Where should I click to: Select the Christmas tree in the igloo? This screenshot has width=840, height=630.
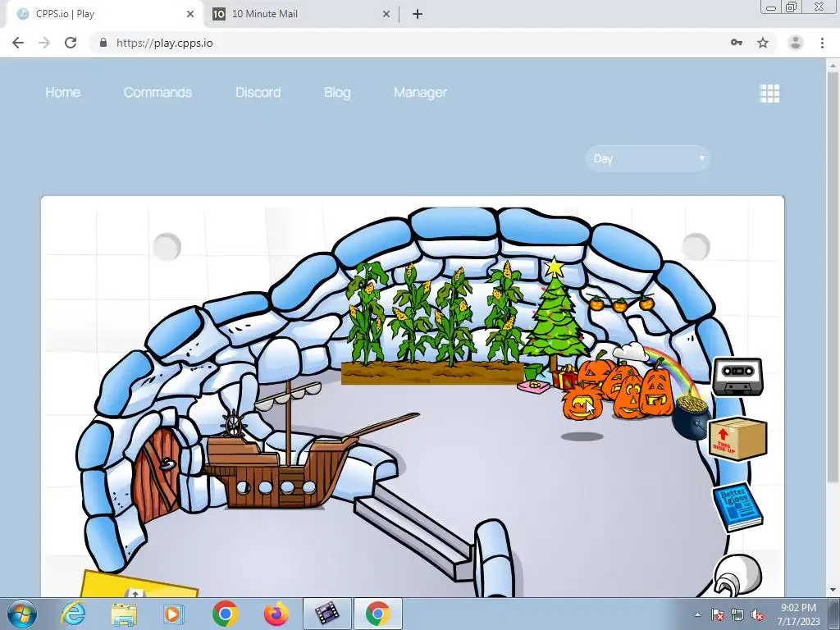555,316
